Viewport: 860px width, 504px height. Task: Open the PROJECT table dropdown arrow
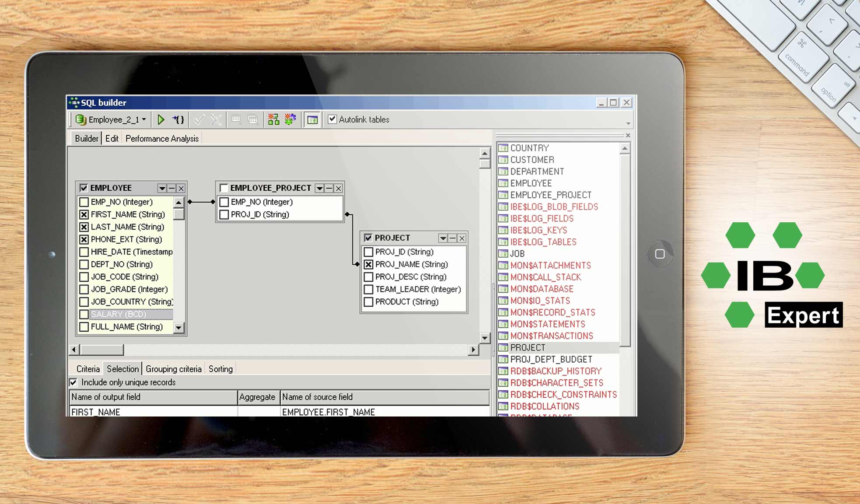click(443, 238)
